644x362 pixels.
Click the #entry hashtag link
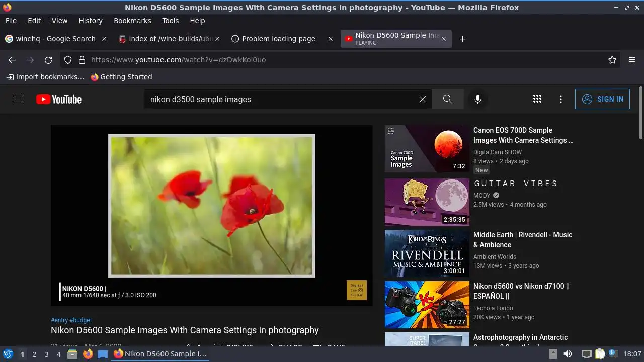tap(59, 320)
